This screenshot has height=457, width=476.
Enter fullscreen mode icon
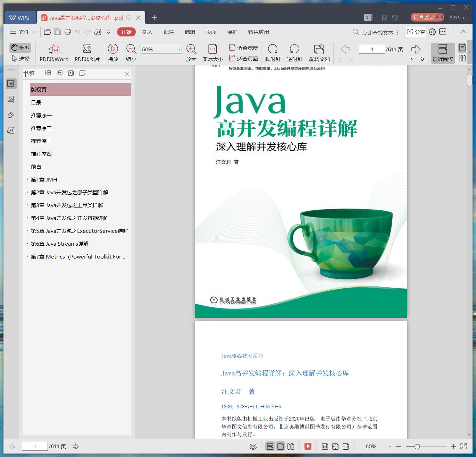tap(464, 446)
